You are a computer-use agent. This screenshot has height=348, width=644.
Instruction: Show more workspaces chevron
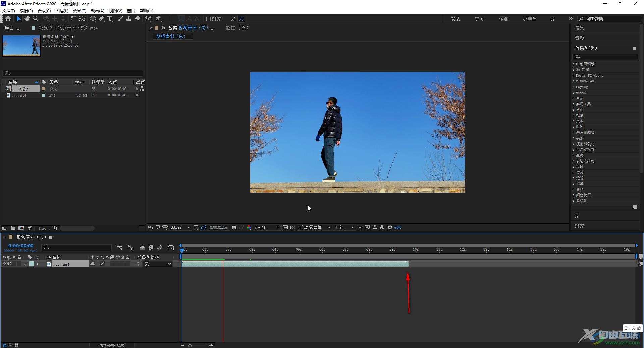pos(571,19)
